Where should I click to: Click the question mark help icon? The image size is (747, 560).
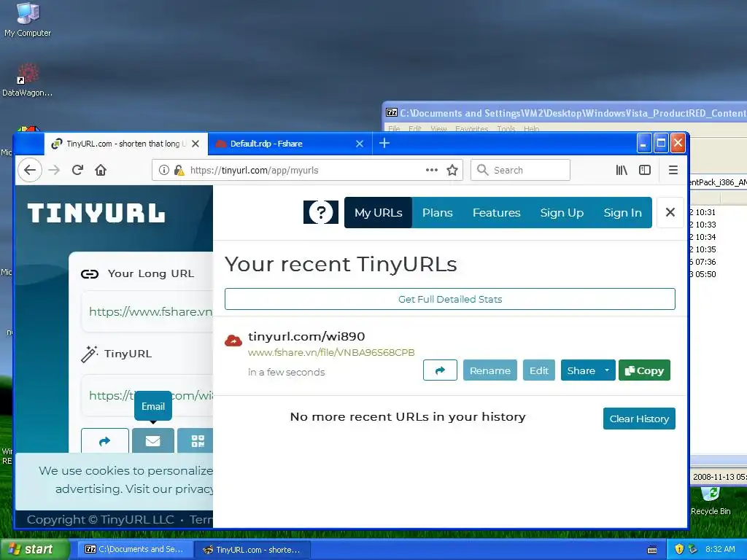pyautogui.click(x=321, y=212)
